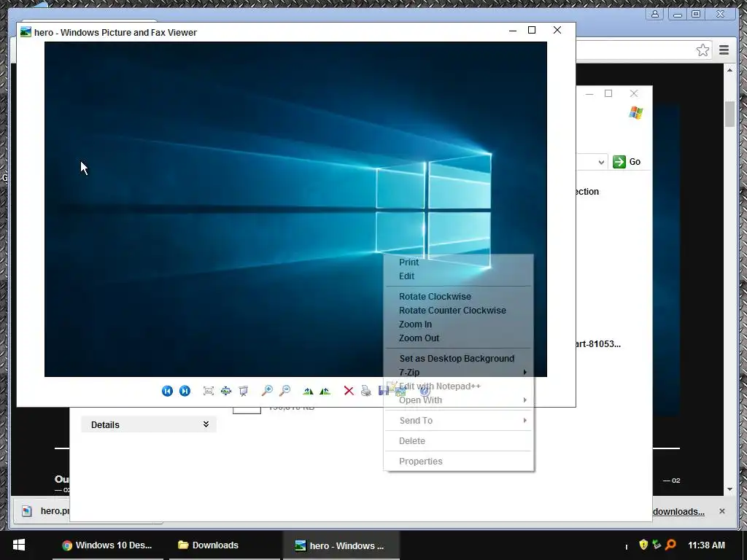The width and height of the screenshot is (747, 560).
Task: Go to the next image in viewer toolbar
Action: 185,391
